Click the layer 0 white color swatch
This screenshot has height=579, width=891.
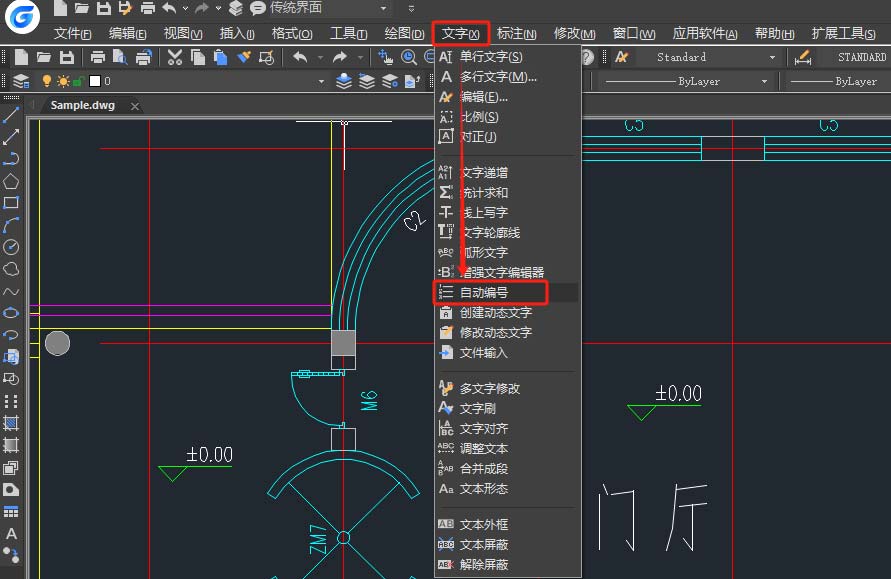tap(95, 81)
